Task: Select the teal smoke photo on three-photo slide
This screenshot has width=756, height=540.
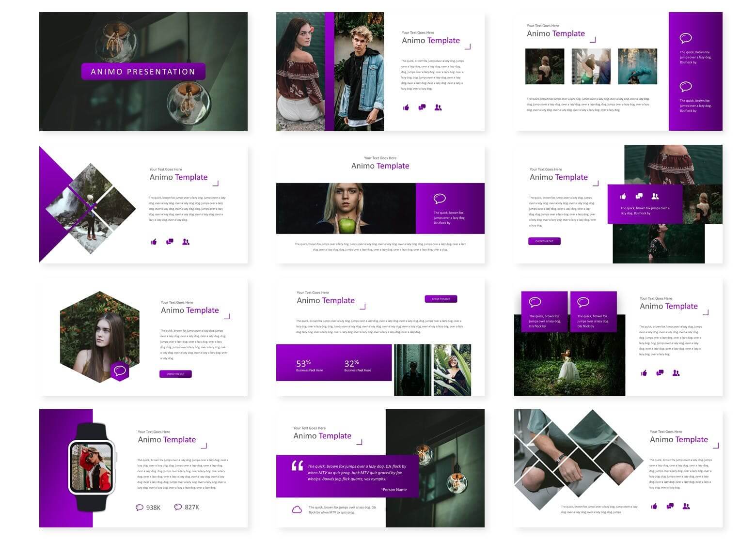Action: 638,66
